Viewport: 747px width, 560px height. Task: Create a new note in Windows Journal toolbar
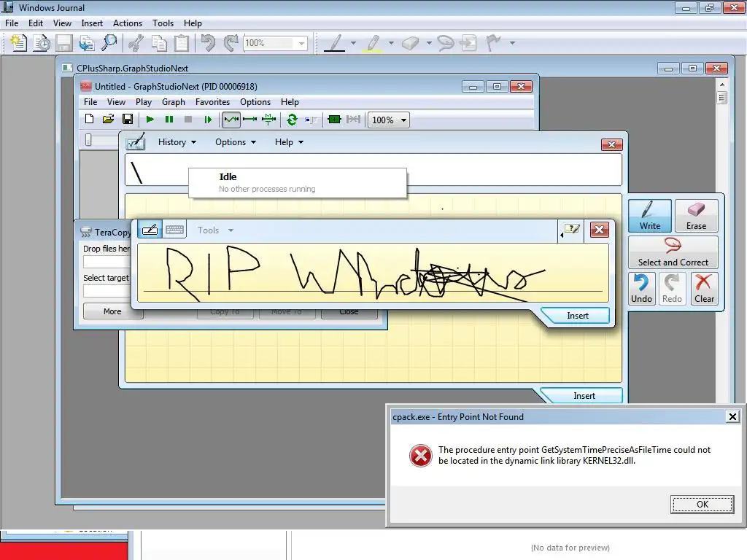tap(18, 43)
